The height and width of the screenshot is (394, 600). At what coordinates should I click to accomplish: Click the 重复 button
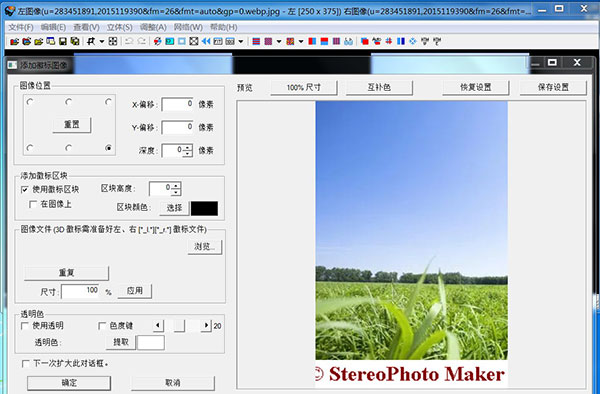[67, 273]
